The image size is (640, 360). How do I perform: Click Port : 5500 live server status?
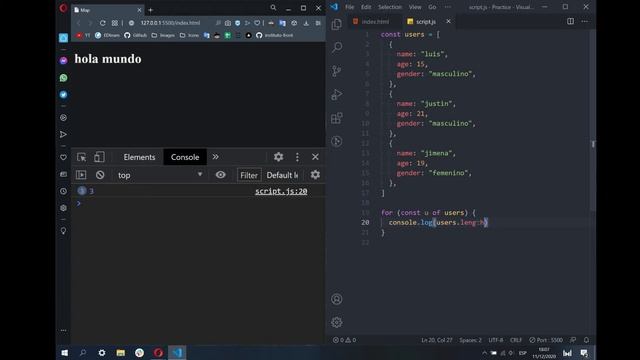(x=546, y=340)
